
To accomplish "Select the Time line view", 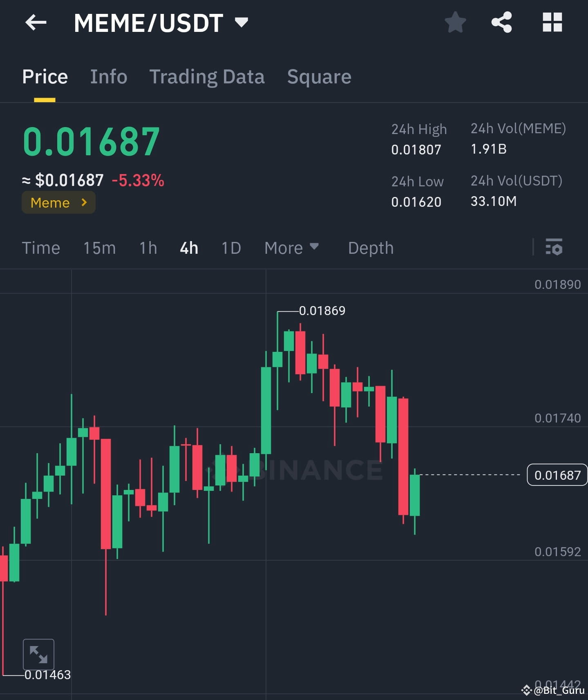I will [41, 248].
